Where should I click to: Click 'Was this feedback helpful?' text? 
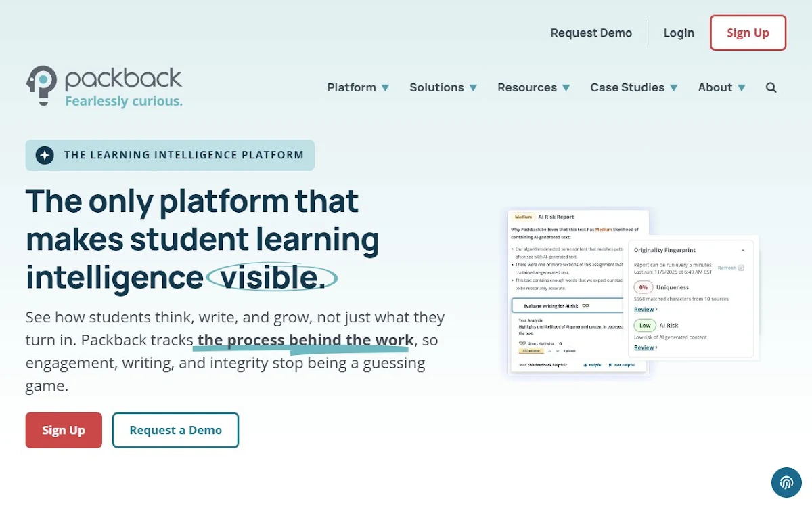coord(543,365)
